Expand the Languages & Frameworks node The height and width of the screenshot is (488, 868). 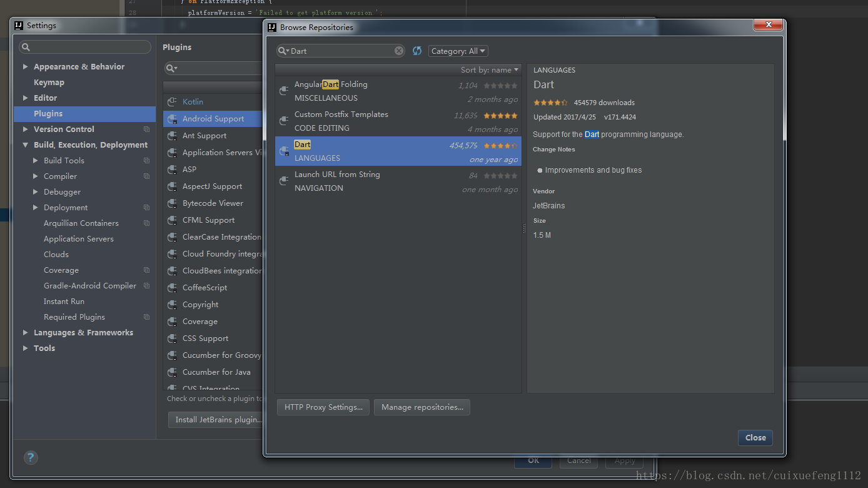click(x=25, y=332)
